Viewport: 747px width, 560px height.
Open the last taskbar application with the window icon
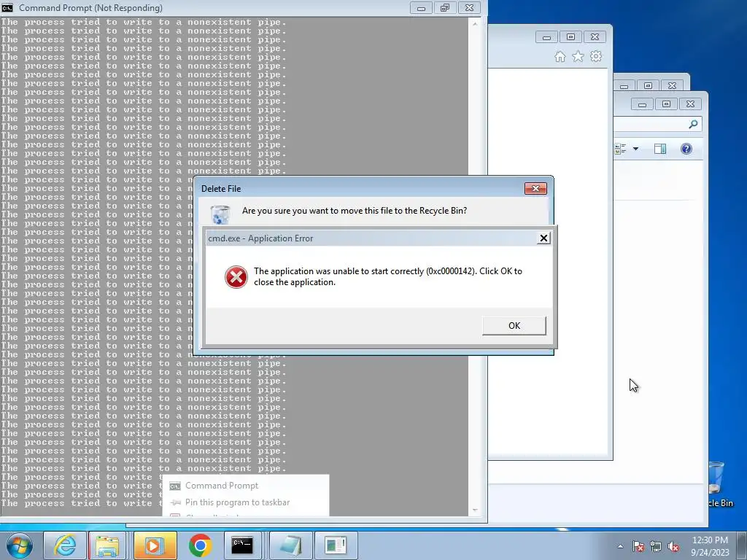(x=336, y=545)
